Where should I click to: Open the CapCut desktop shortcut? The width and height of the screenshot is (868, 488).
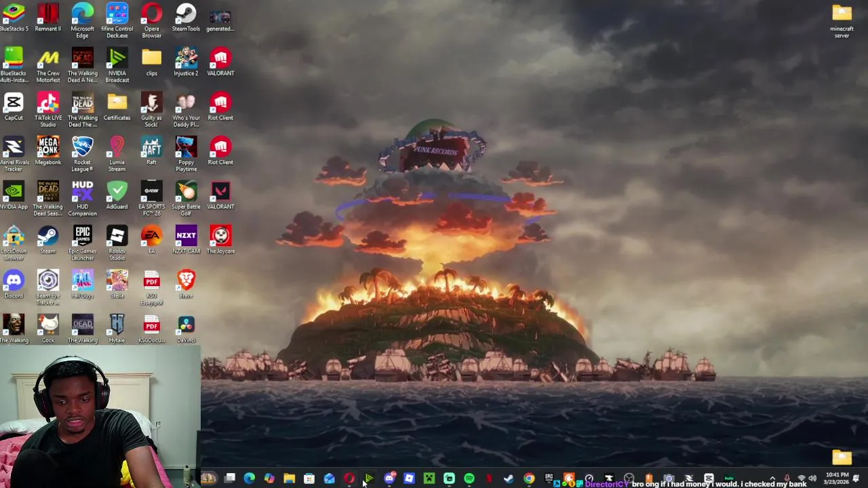tap(14, 107)
